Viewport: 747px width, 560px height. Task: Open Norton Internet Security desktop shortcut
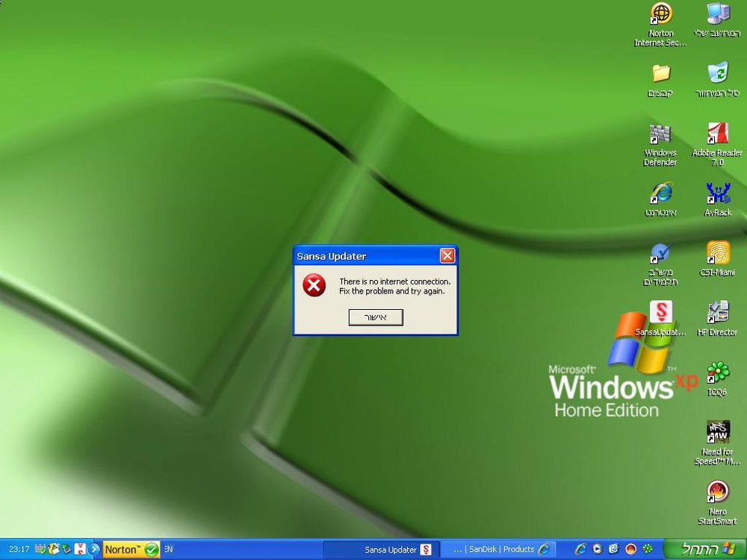click(661, 25)
